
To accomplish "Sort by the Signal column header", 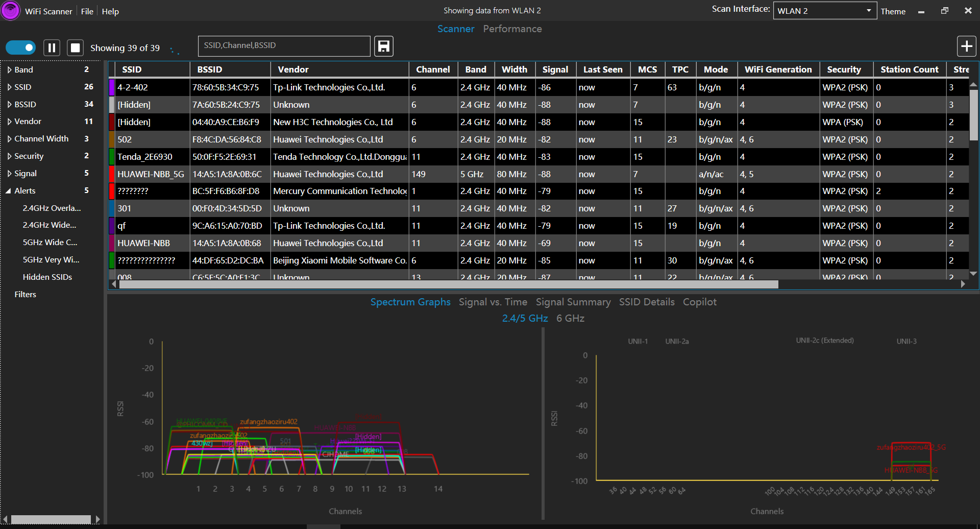I will pos(555,69).
